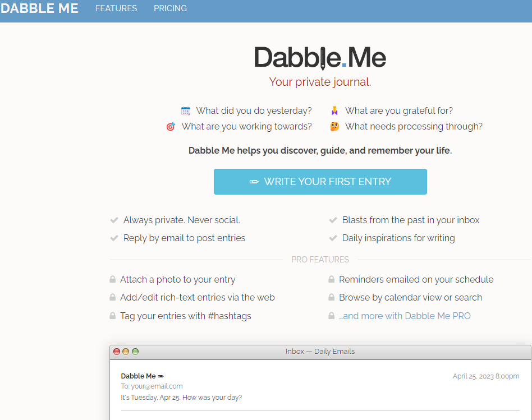The width and height of the screenshot is (532, 420).
Task: Click lock icon beside Reminders emailed
Action: coord(332,279)
